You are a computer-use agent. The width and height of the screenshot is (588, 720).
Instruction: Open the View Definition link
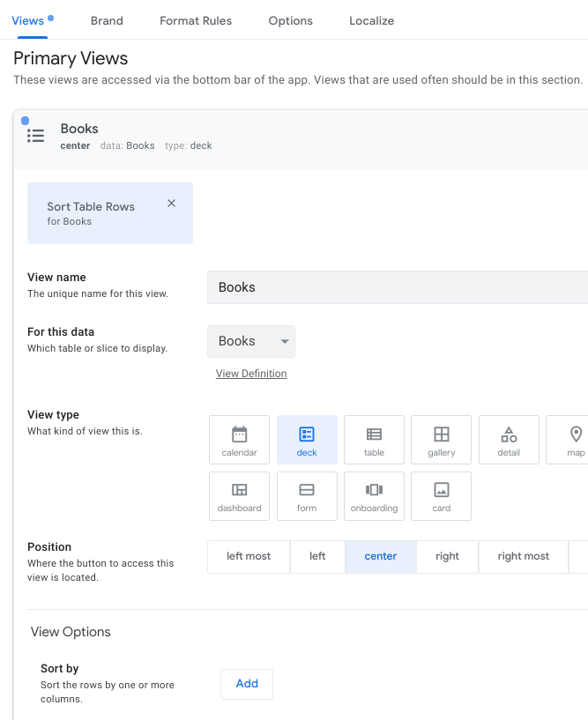[x=251, y=373]
